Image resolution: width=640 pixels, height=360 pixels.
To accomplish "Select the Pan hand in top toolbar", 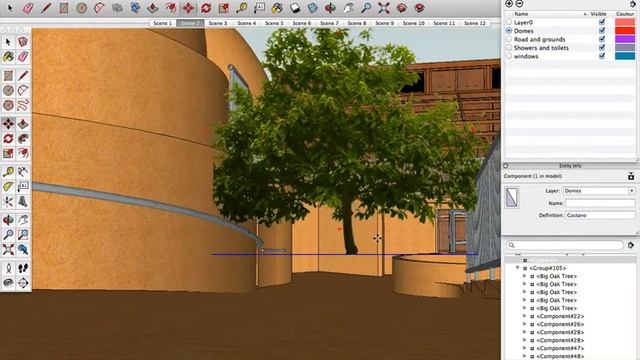I will point(348,8).
